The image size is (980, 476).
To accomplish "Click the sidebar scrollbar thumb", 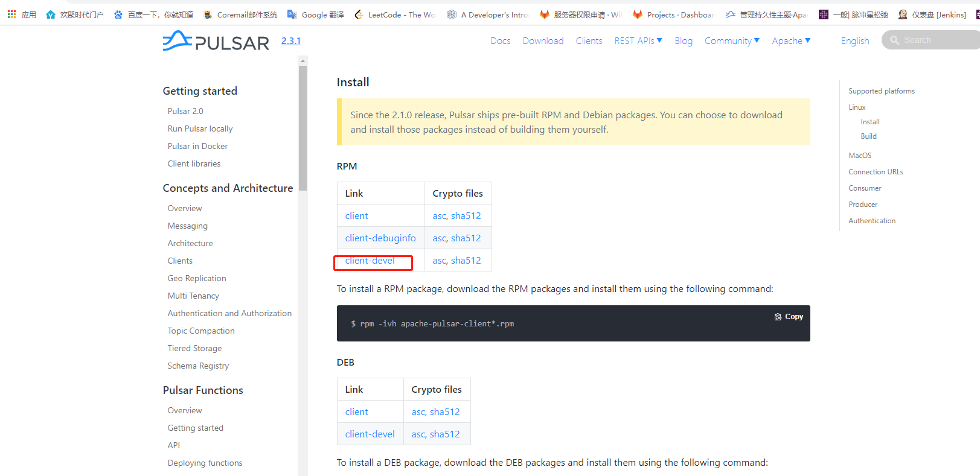I will 303,128.
